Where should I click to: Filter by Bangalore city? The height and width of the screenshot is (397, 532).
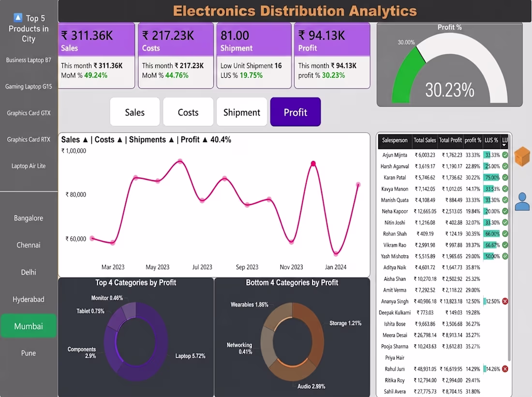tap(29, 218)
